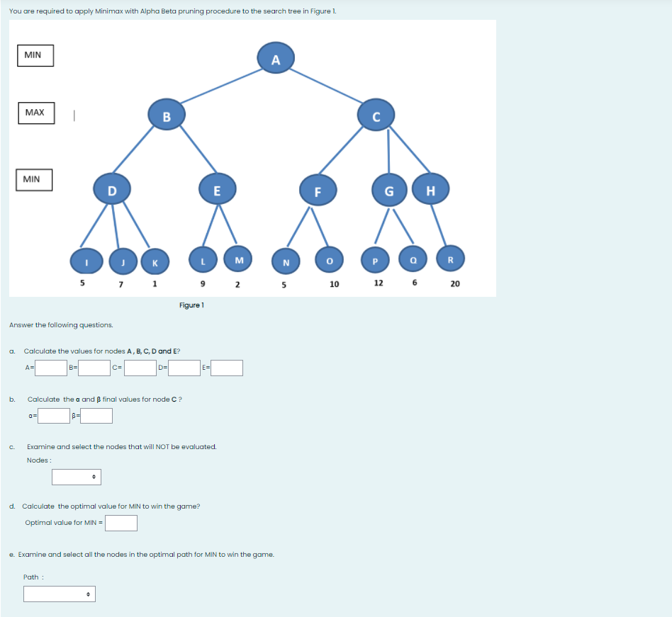Click leaf node R

(450, 259)
